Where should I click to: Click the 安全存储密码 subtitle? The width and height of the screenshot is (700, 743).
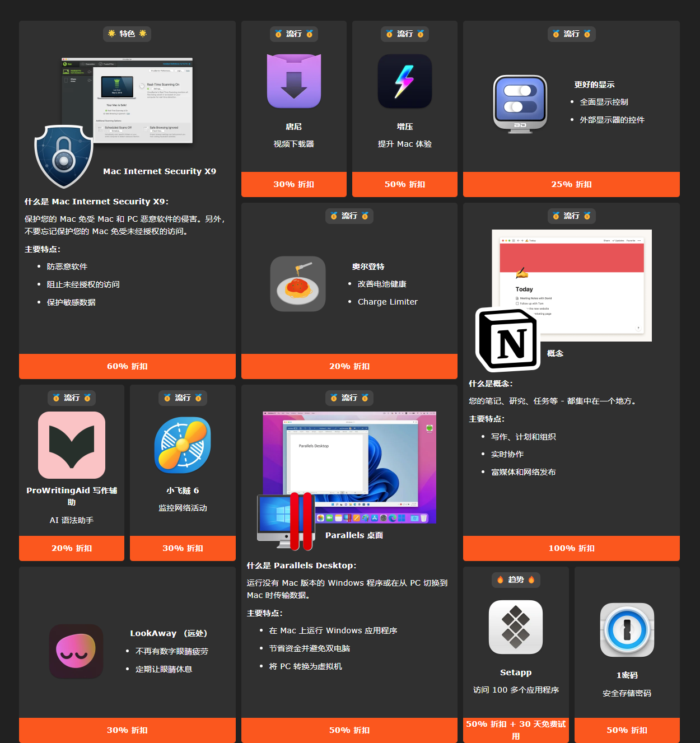[x=627, y=693]
